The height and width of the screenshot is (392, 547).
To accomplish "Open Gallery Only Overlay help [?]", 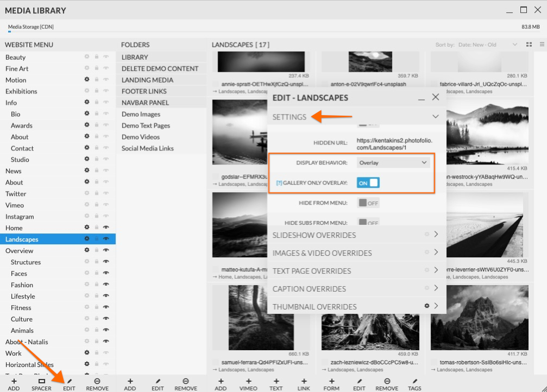I will 279,183.
